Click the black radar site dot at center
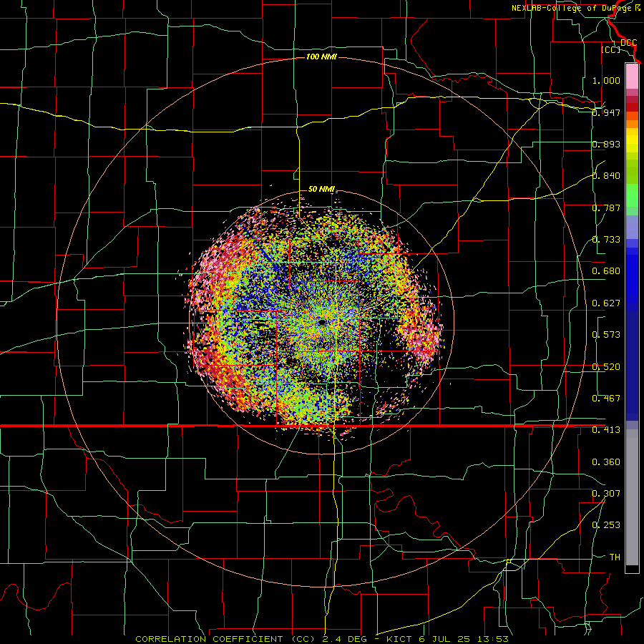This screenshot has width=644, height=644. 322,323
